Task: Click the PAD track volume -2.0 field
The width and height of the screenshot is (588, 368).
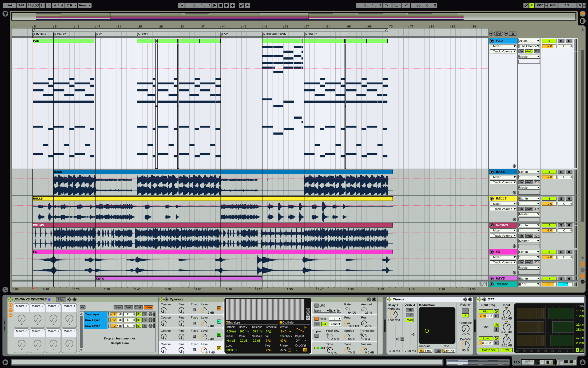Action: click(549, 46)
